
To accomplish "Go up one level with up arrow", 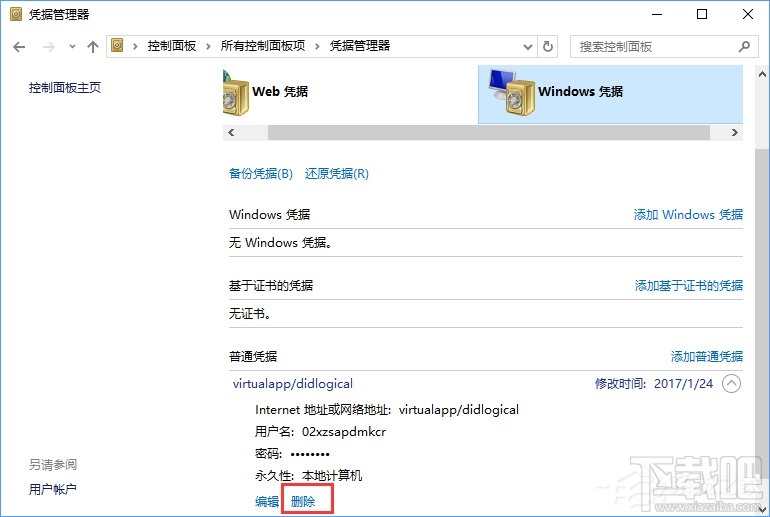I will tap(93, 47).
